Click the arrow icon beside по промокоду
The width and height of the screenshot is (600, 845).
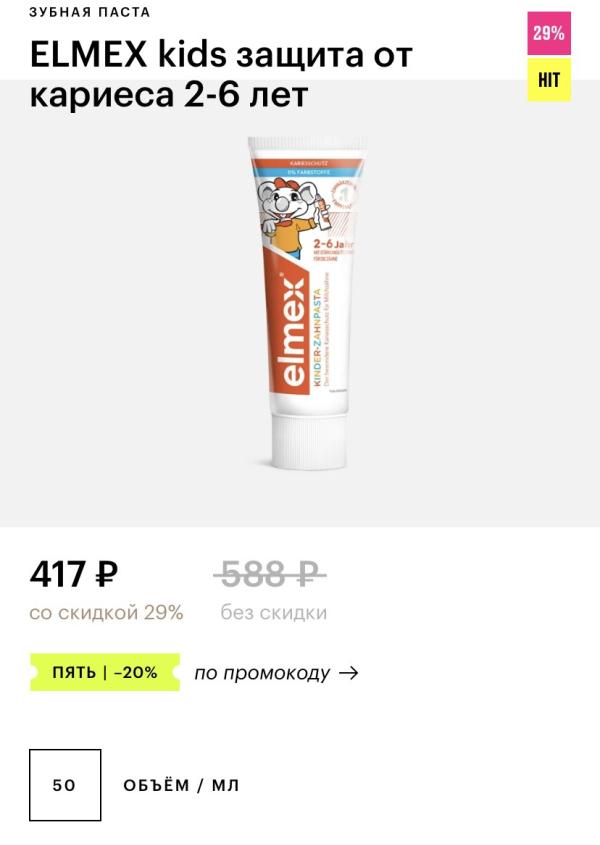point(349,673)
